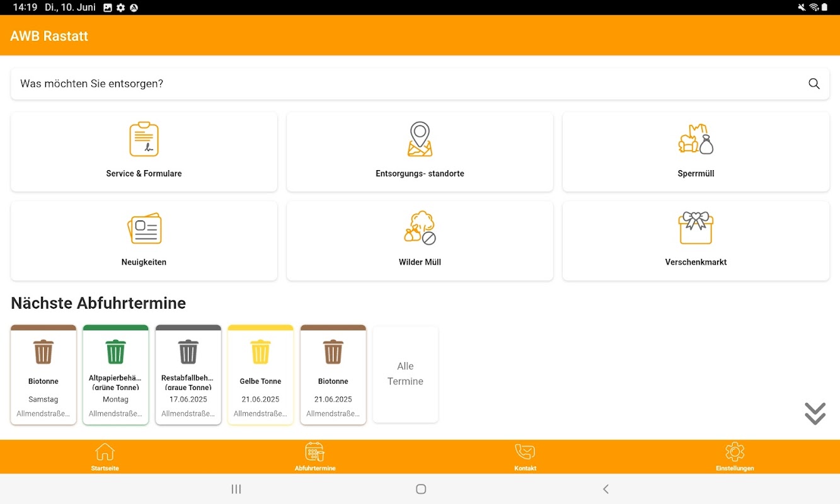Select the Biotonne Samstag bin icon
The width and height of the screenshot is (840, 504).
click(x=43, y=352)
